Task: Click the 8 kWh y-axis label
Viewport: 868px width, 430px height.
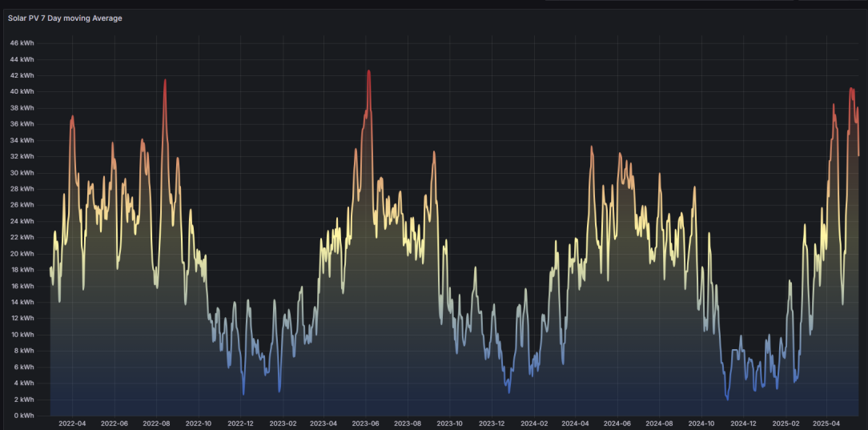Action: (x=24, y=351)
